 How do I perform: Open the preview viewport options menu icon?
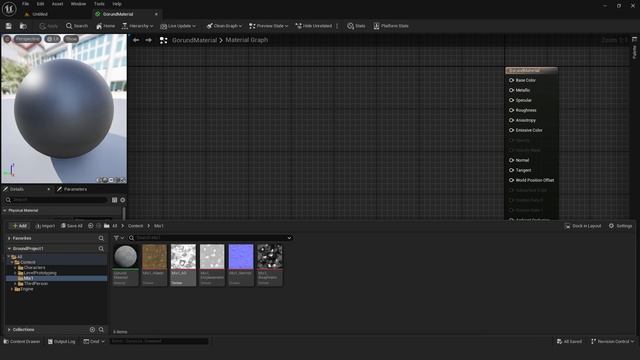[7, 39]
